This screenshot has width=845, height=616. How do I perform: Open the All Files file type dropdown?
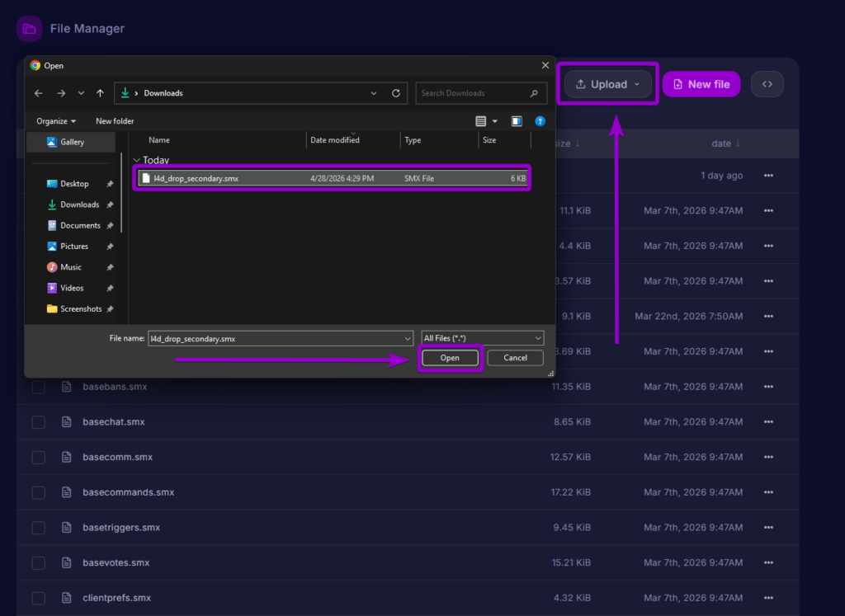pyautogui.click(x=482, y=337)
